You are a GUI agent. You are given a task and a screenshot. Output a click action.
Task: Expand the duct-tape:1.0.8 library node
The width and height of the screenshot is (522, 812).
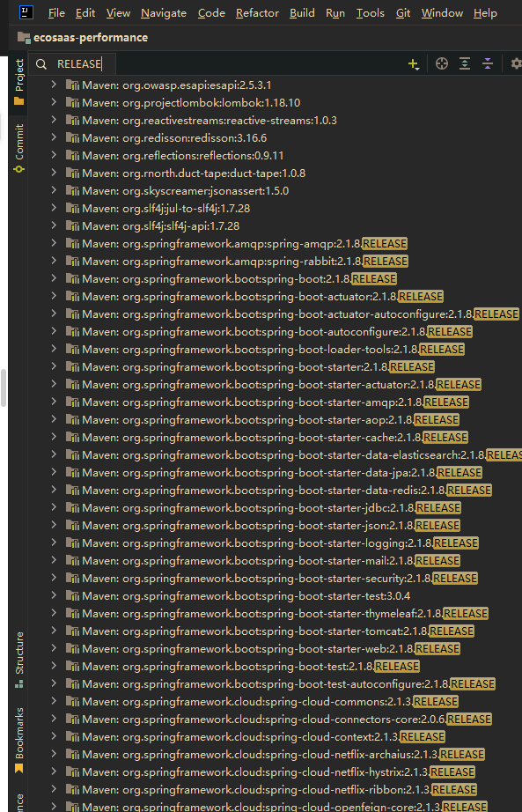point(54,173)
